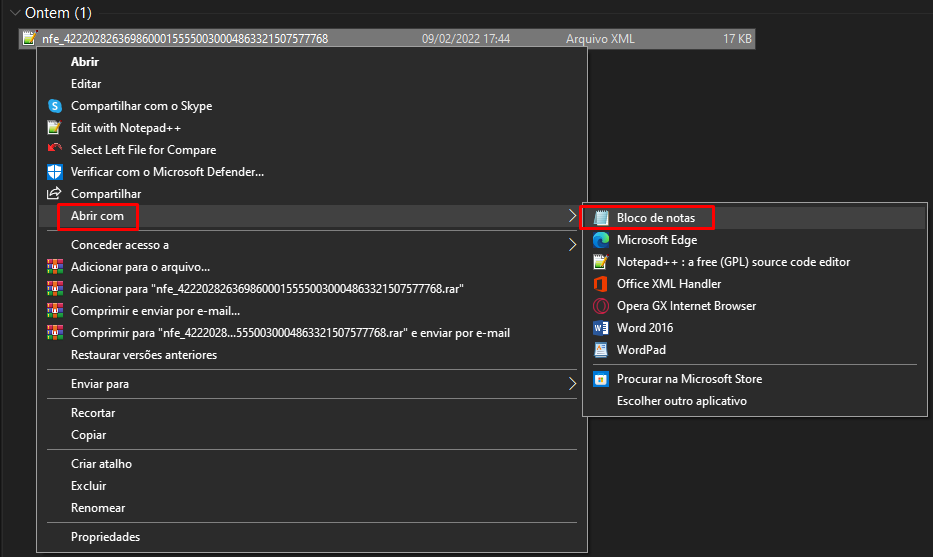Click the Bloco de notas notepad icon
Screen dimensions: 933x557
(x=601, y=218)
